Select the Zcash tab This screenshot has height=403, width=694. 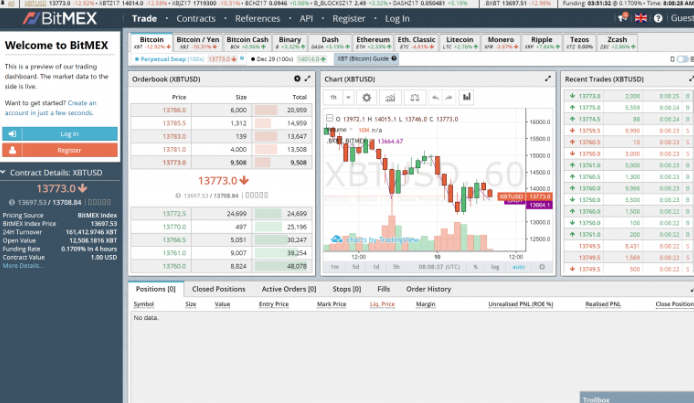click(x=617, y=42)
